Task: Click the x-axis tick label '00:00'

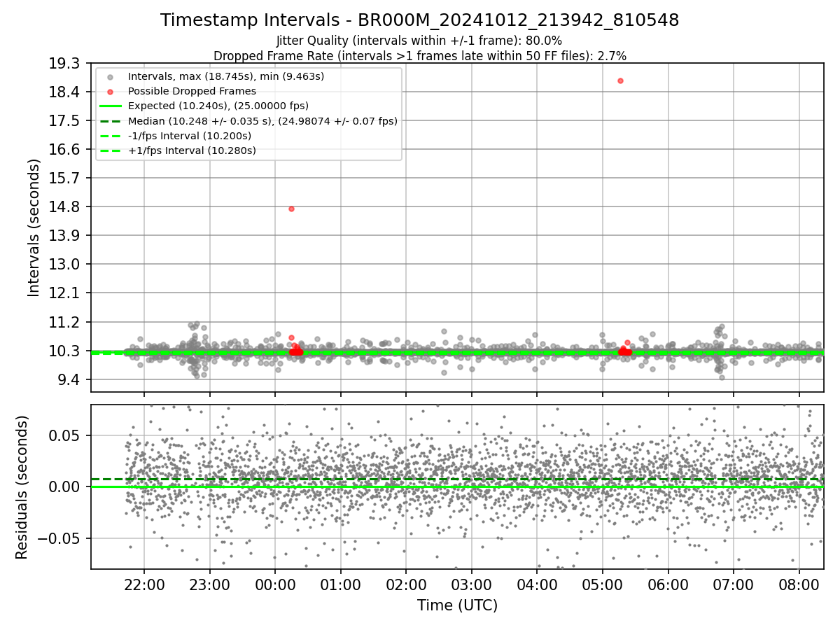Action: (x=275, y=584)
